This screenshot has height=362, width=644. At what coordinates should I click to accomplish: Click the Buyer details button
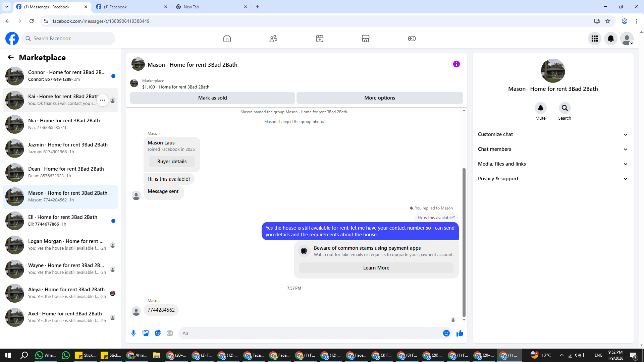[x=172, y=162]
